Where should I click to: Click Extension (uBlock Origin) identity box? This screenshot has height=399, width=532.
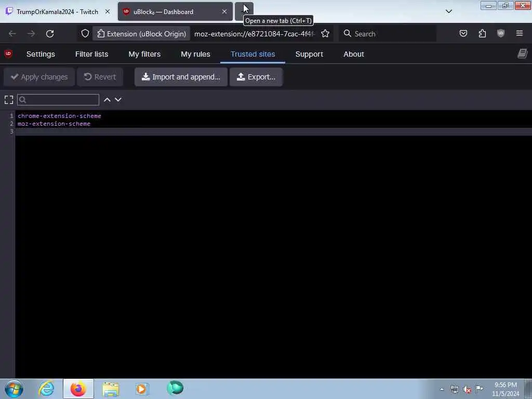[141, 34]
